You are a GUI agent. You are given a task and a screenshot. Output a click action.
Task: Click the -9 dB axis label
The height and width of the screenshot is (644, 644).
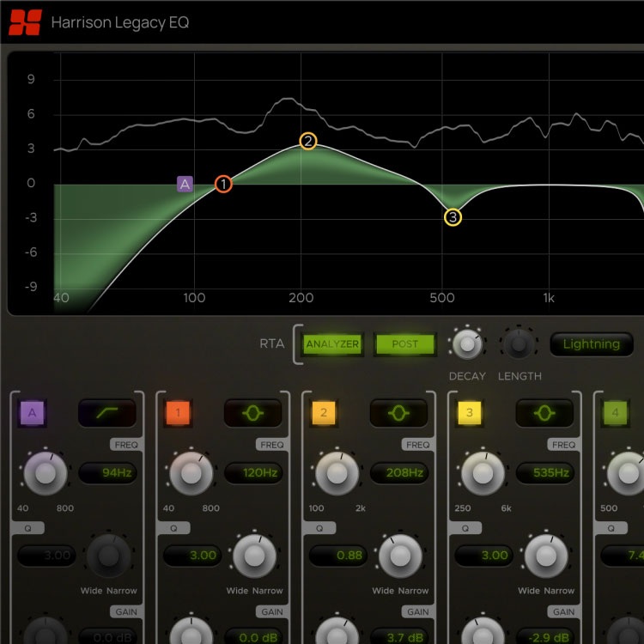click(30, 286)
